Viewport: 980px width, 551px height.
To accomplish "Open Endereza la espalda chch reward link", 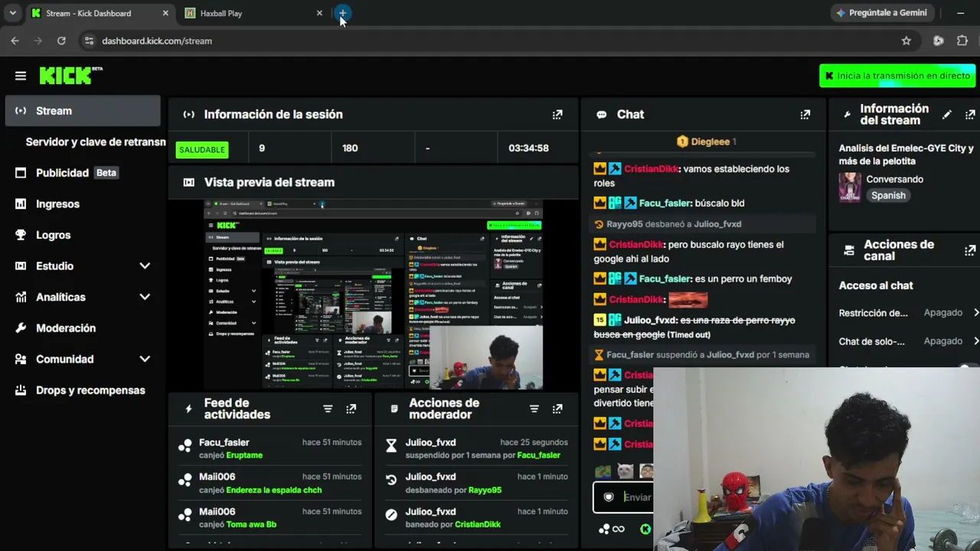I will click(274, 490).
